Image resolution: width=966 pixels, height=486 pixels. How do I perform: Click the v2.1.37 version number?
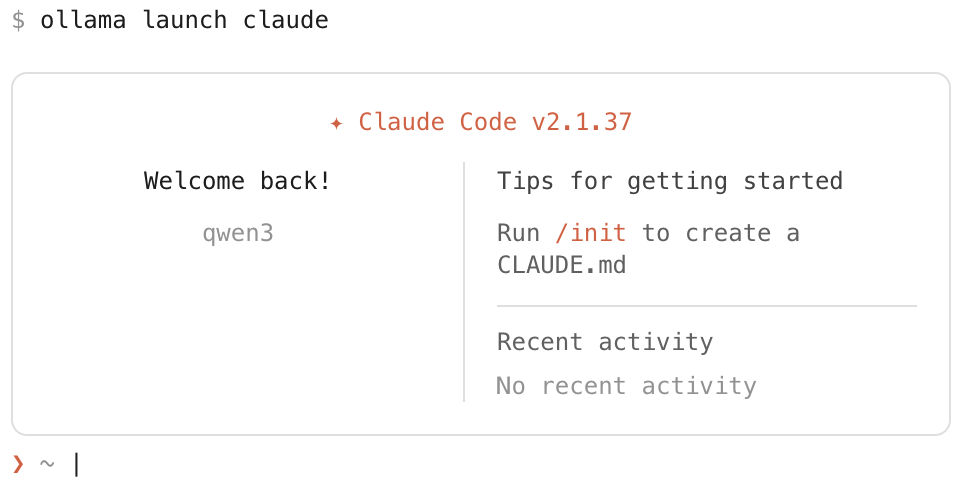coord(581,122)
